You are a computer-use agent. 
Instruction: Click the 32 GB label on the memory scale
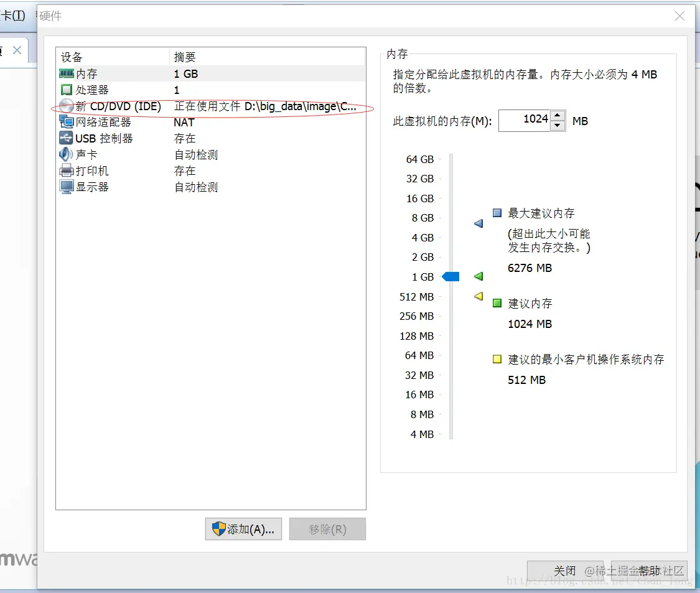(x=419, y=179)
